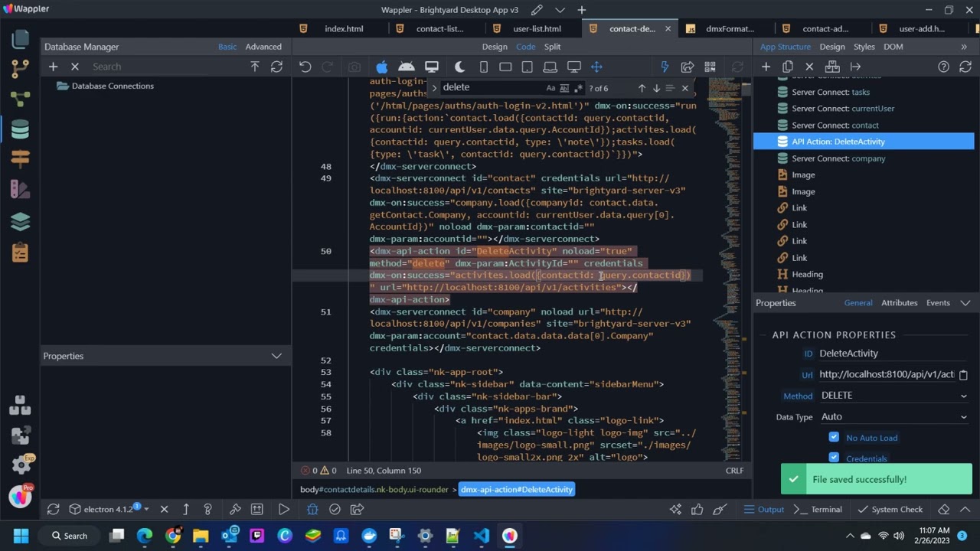Collapse the left Properties panel chevron

click(x=276, y=356)
